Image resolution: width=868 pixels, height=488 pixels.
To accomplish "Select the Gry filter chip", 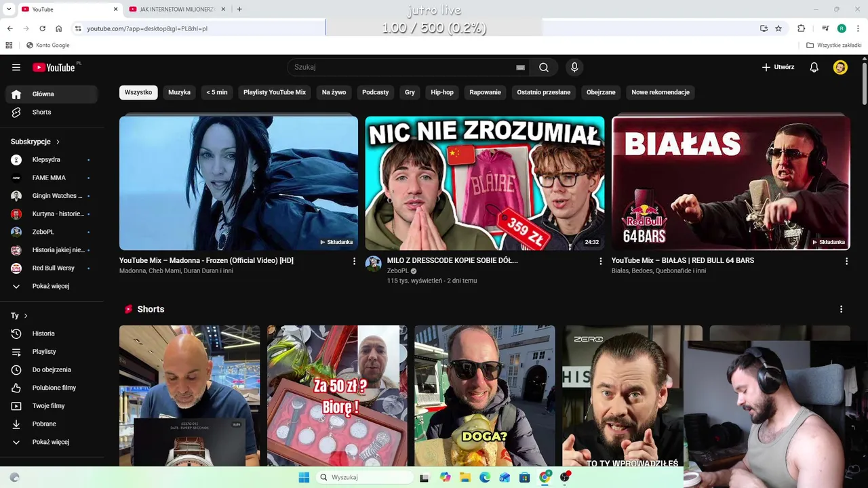I will point(410,92).
